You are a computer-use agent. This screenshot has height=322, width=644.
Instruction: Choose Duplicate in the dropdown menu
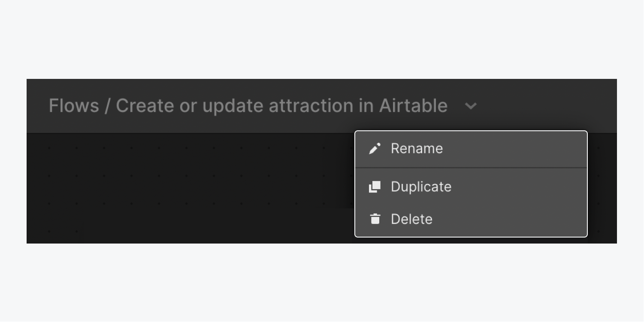coord(471,187)
